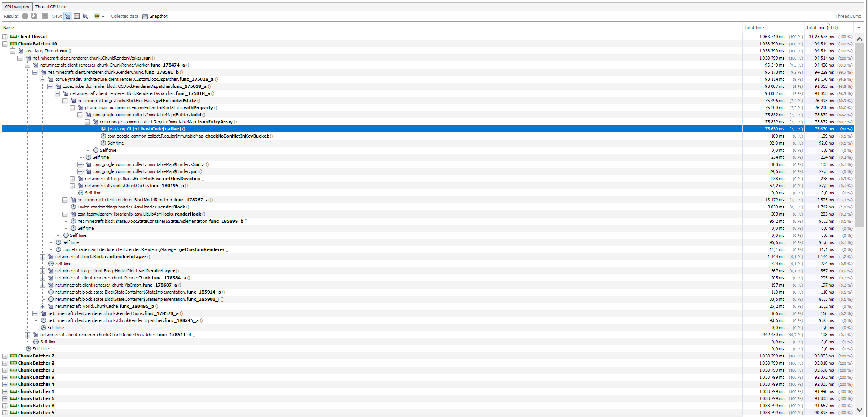
Task: Click the Chunk Batcher 9 thread icon
Action: coord(13,377)
